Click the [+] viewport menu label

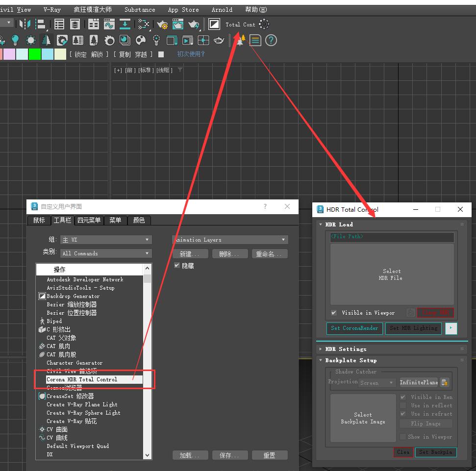click(118, 70)
